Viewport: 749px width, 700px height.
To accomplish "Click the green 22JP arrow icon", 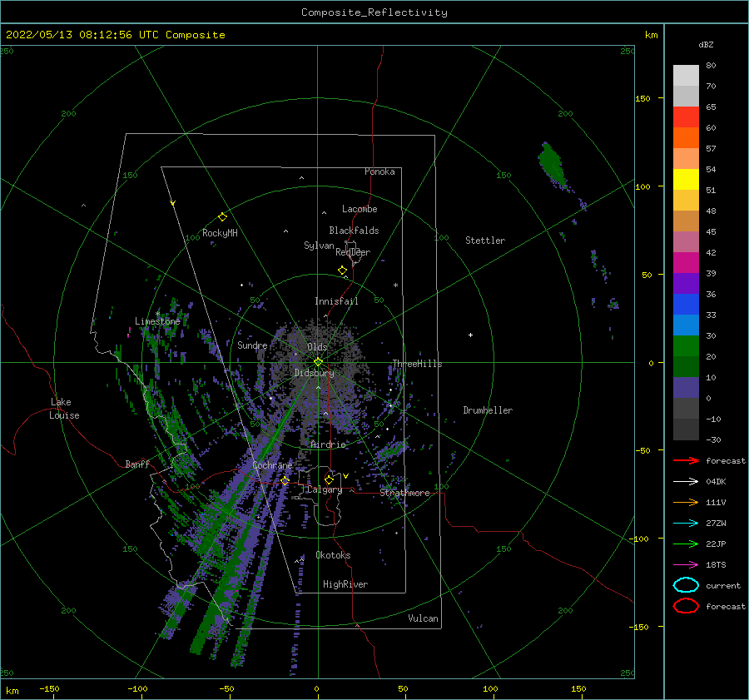I will tap(686, 544).
